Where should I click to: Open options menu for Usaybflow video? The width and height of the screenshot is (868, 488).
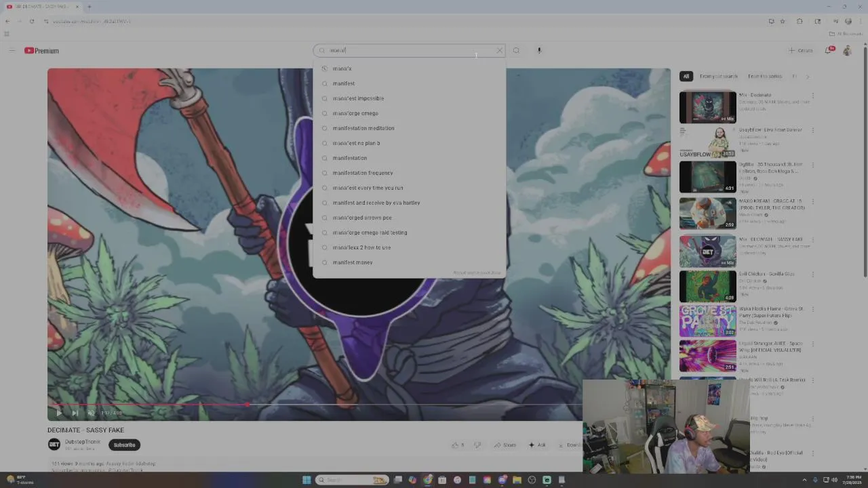click(812, 131)
